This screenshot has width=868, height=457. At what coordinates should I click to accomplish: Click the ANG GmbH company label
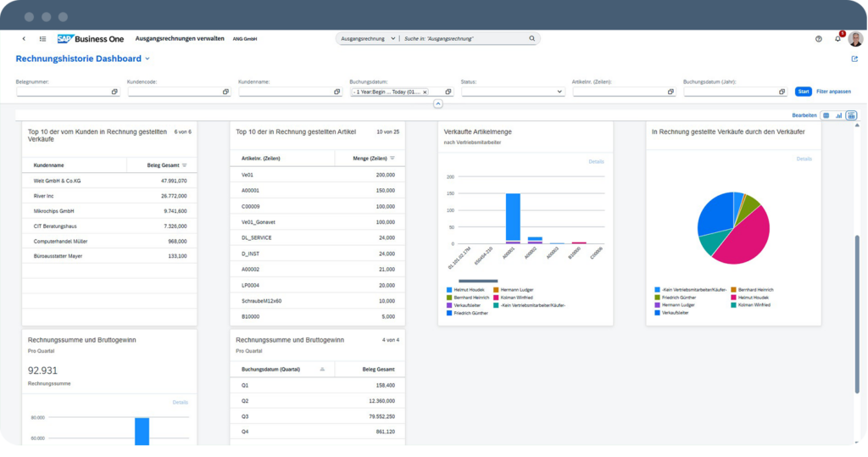[245, 39]
